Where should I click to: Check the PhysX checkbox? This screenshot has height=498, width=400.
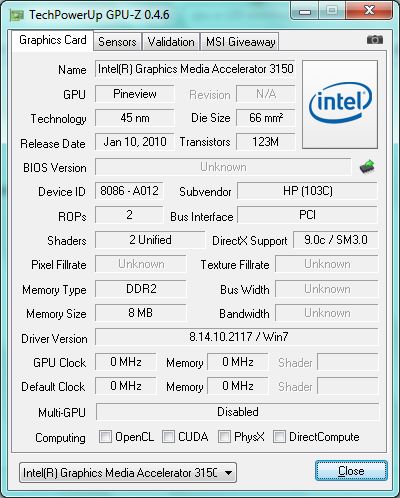(x=224, y=436)
